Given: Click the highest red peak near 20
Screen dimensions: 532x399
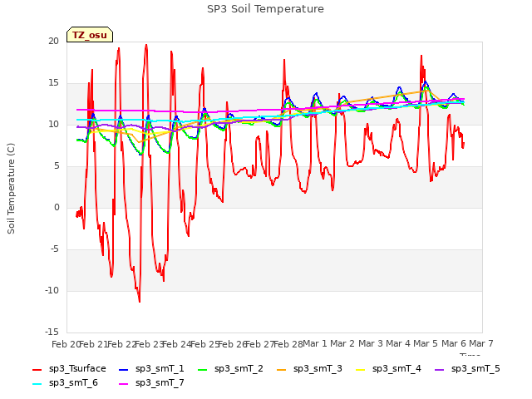Looking at the screenshot, I should click(x=146, y=45).
